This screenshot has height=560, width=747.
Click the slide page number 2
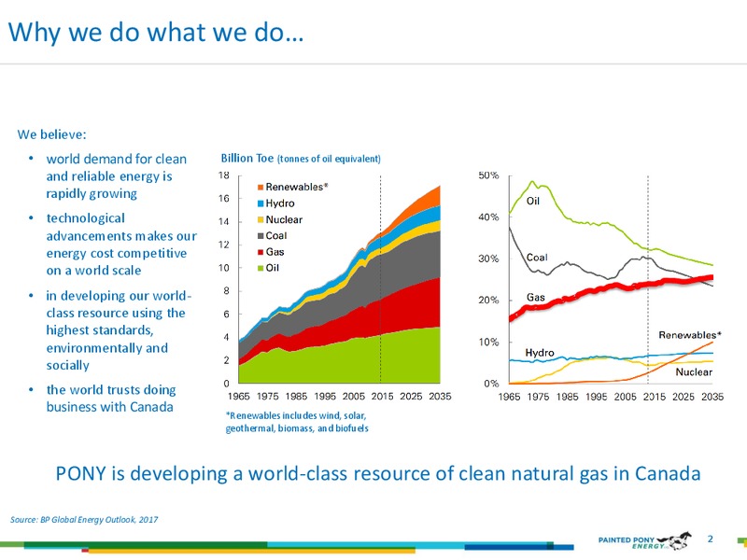[x=711, y=539]
